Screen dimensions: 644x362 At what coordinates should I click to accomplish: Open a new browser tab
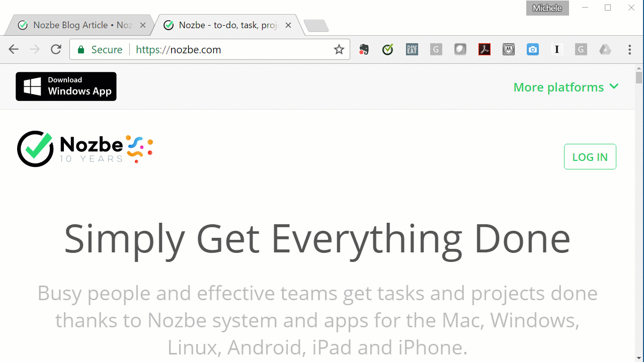tap(316, 25)
